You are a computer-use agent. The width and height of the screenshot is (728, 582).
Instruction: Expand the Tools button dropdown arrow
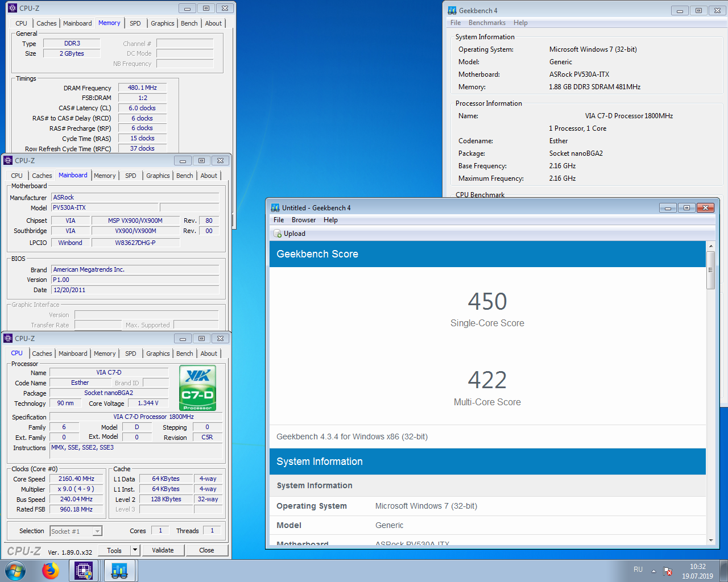[135, 550]
